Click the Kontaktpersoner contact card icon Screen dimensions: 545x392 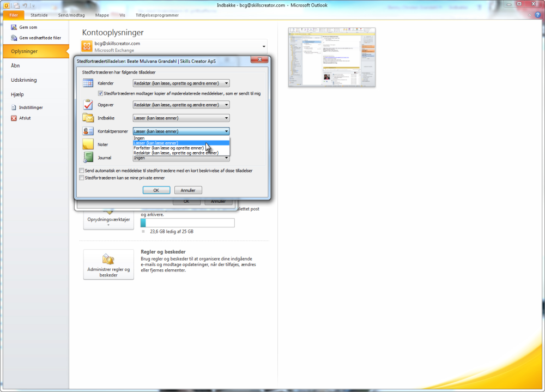(88, 131)
